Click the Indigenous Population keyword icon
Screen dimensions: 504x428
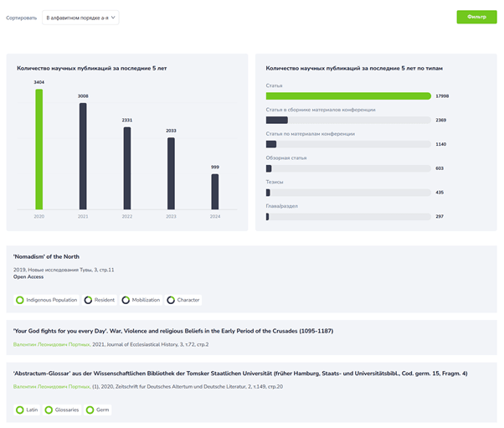point(20,300)
